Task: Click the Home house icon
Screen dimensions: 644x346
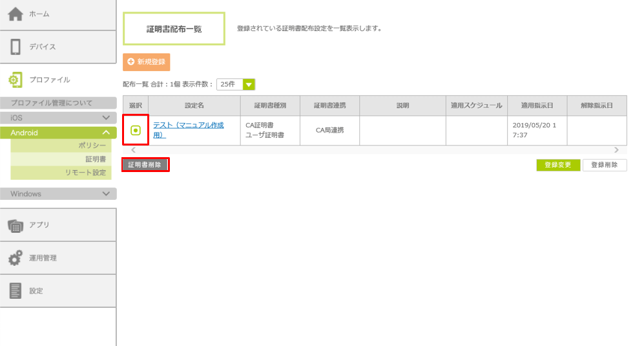Action: 16,14
